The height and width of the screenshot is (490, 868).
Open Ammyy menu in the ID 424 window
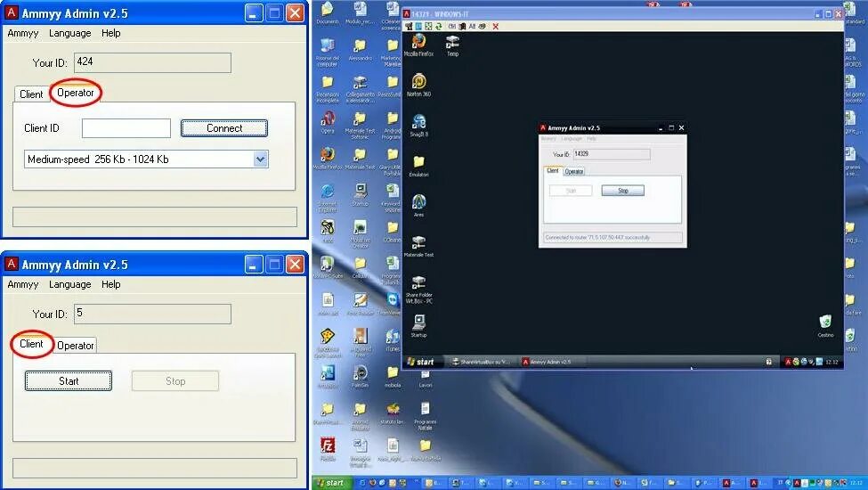coord(22,33)
